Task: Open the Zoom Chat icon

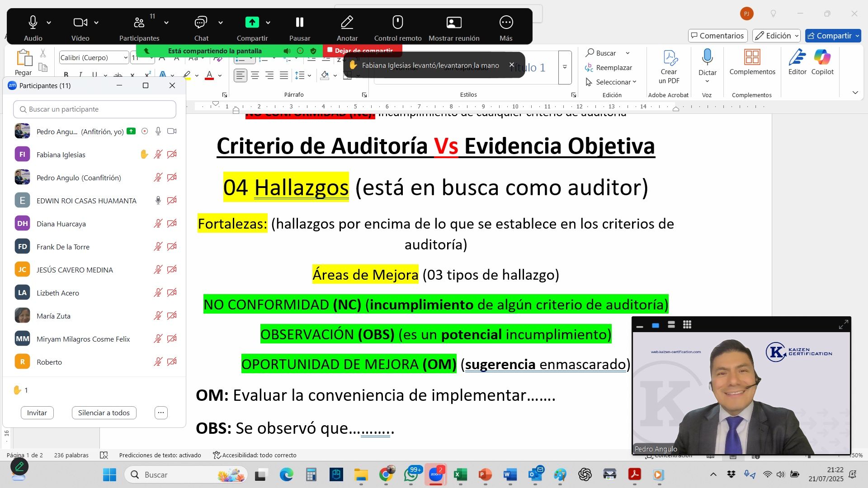Action: (201, 23)
